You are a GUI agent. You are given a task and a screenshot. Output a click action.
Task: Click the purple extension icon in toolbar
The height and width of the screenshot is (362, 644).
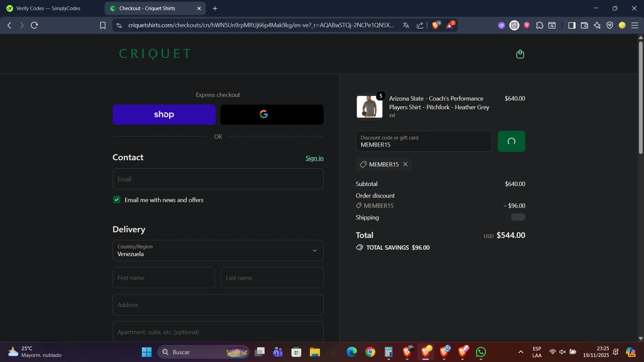[501, 25]
